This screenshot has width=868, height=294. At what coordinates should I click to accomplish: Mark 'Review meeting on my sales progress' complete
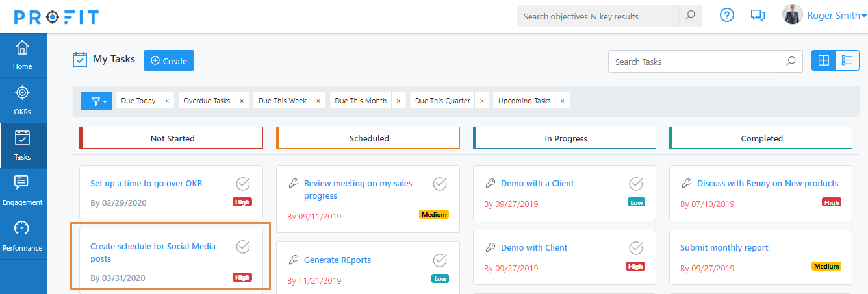pos(440,184)
